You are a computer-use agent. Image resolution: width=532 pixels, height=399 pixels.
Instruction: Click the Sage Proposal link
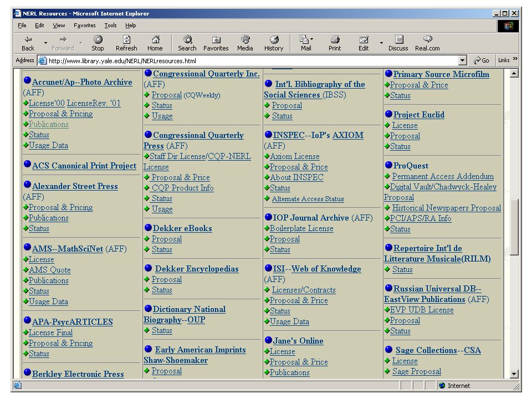click(417, 371)
